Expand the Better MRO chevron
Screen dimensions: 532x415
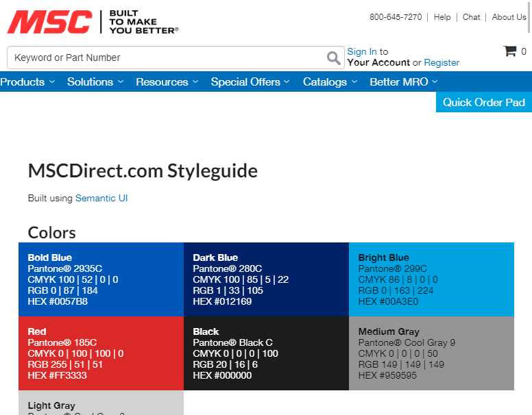(435, 81)
